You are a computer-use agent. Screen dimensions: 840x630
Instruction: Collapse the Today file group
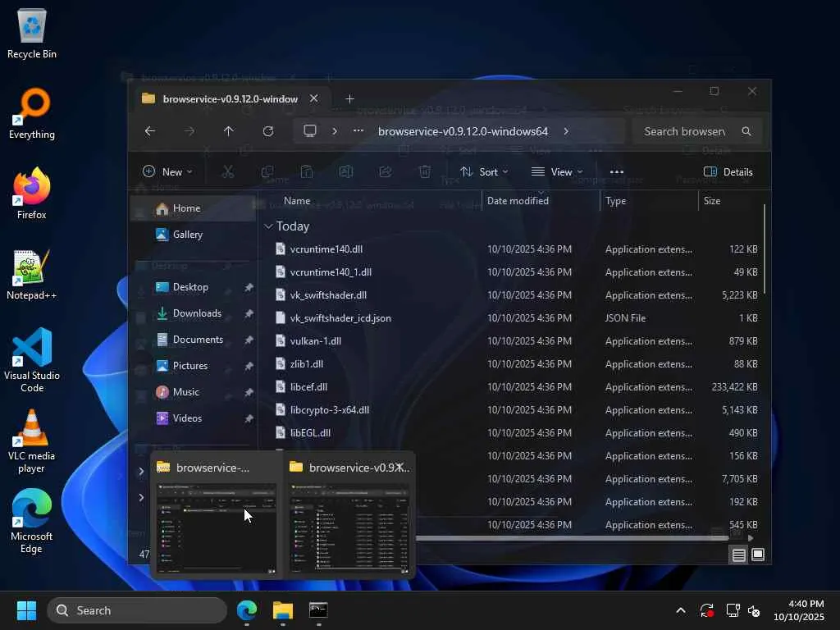tap(268, 226)
